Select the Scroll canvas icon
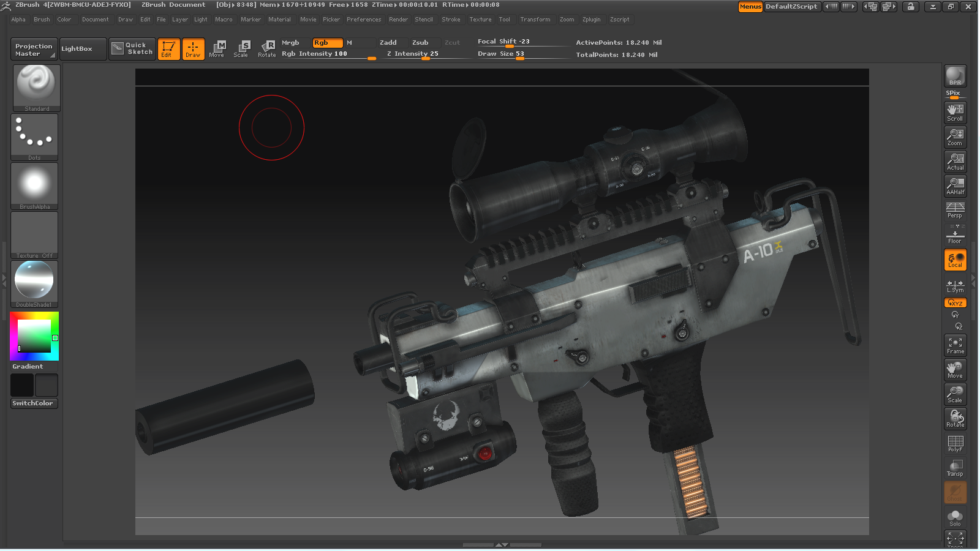Image resolution: width=980 pixels, height=551 pixels. [x=955, y=113]
